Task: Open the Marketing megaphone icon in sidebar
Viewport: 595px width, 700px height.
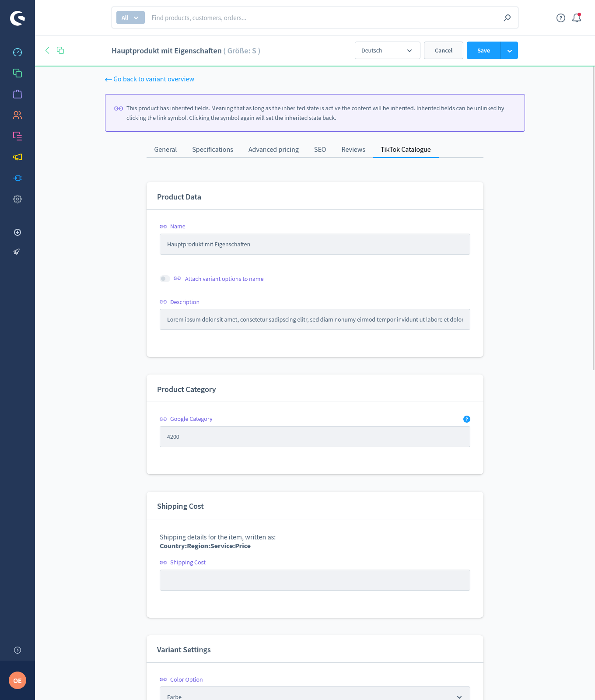Action: pos(17,157)
